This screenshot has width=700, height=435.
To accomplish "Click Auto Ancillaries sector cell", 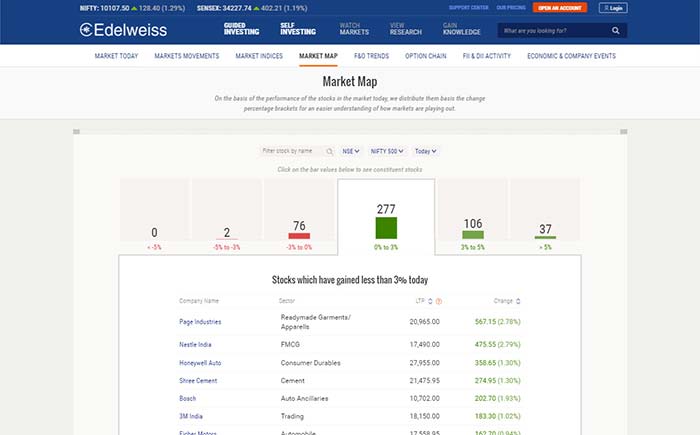I will [304, 398].
